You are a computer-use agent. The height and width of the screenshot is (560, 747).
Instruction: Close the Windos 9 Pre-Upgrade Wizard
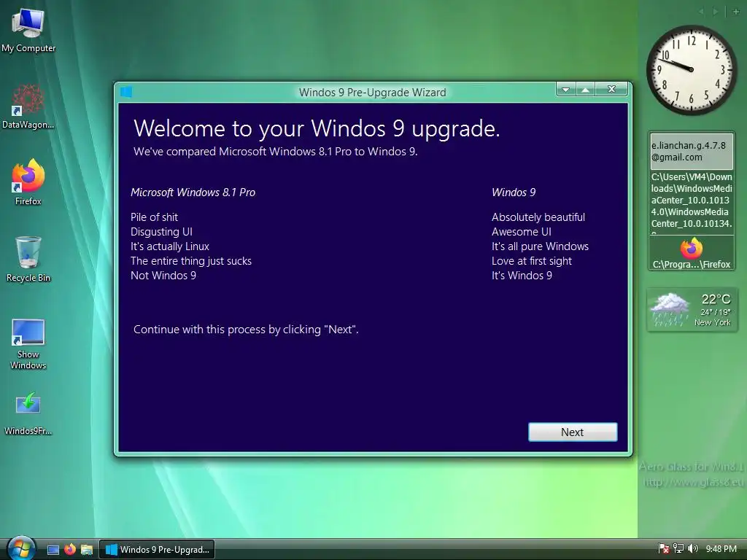click(x=612, y=89)
